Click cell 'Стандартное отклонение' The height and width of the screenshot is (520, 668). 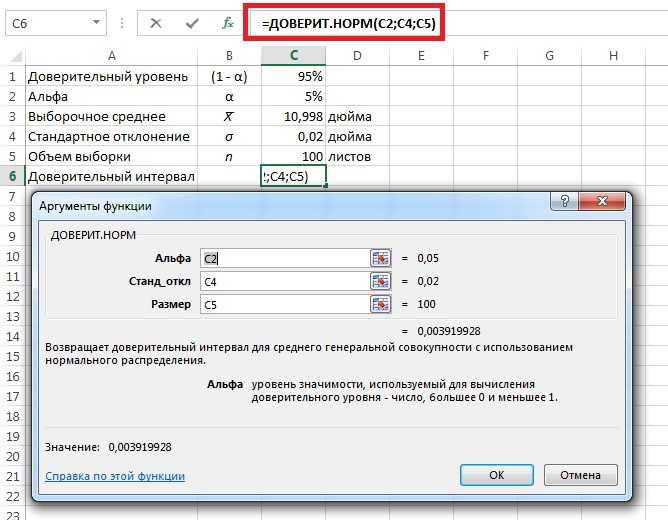point(112,136)
